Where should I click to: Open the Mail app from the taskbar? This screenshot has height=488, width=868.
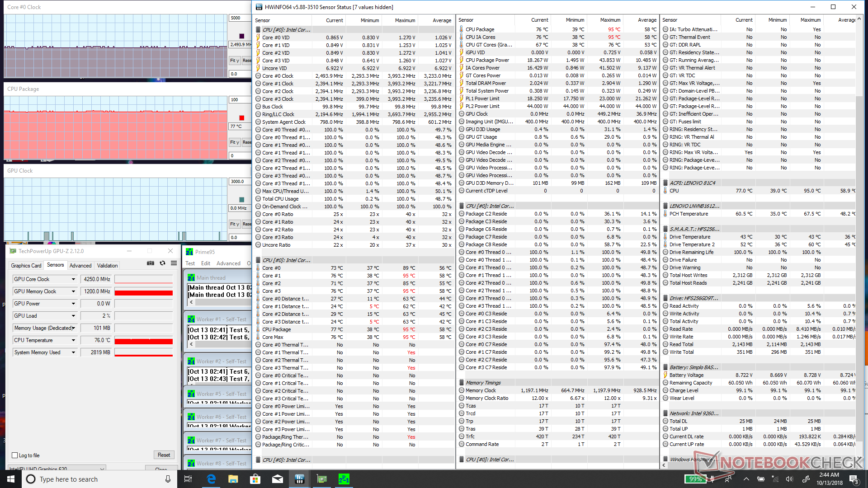[278, 479]
